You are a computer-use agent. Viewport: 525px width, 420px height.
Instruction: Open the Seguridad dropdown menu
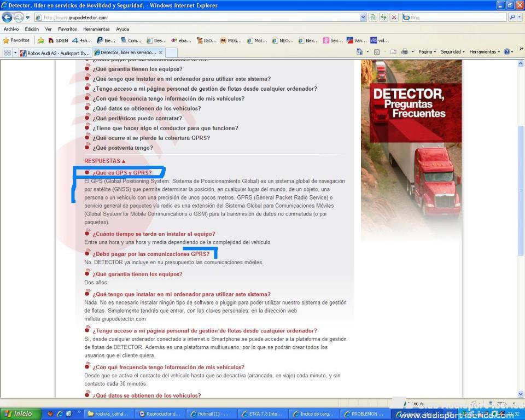tap(453, 52)
